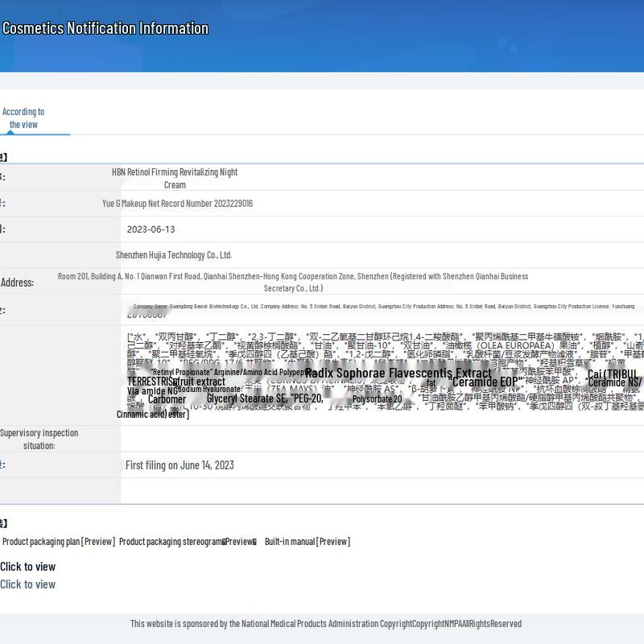The image size is (644, 644).
Task: Click the black 'Click to view' link
Action: click(x=27, y=567)
